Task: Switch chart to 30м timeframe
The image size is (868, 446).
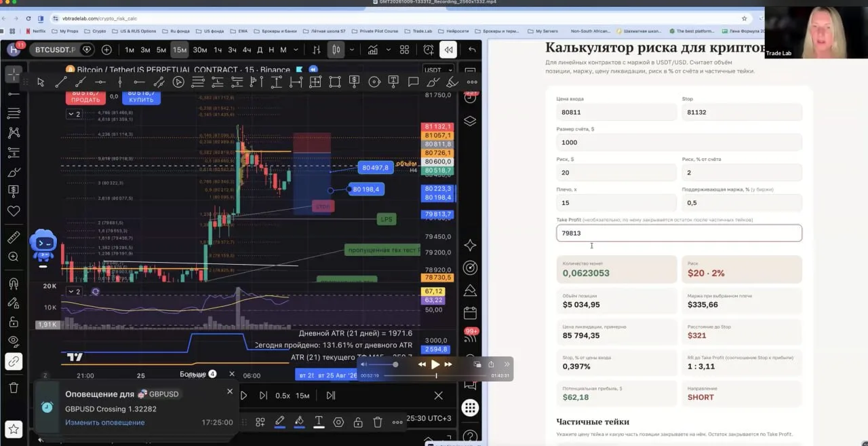Action: [x=199, y=50]
